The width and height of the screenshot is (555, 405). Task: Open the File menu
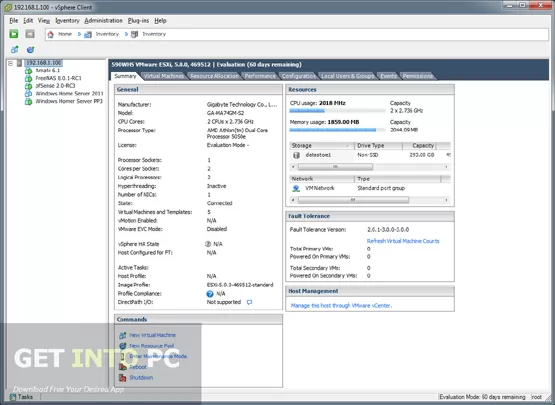click(x=13, y=21)
